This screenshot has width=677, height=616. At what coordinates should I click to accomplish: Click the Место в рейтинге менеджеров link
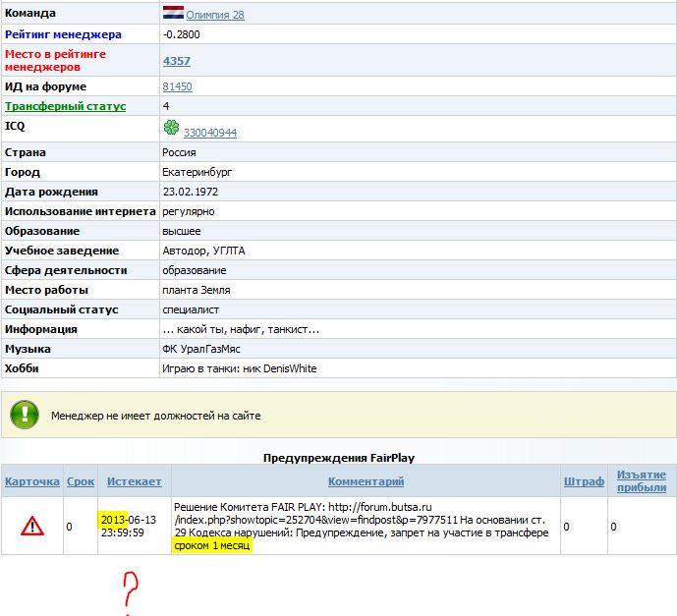point(55,60)
